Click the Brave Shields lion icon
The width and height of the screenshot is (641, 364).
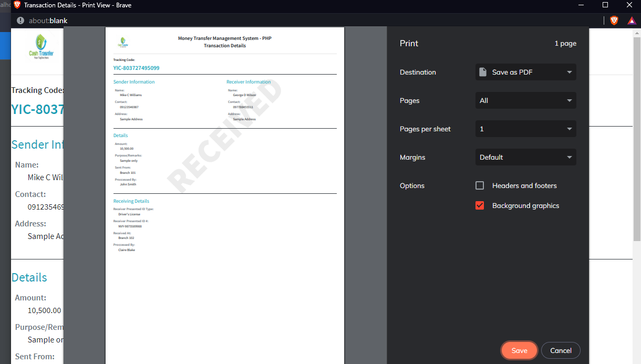tap(614, 20)
